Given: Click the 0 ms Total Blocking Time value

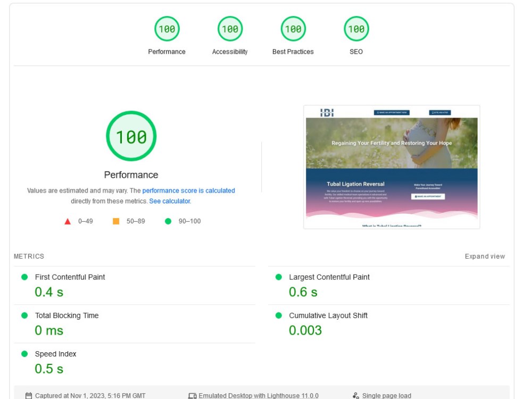Looking at the screenshot, I should (49, 330).
